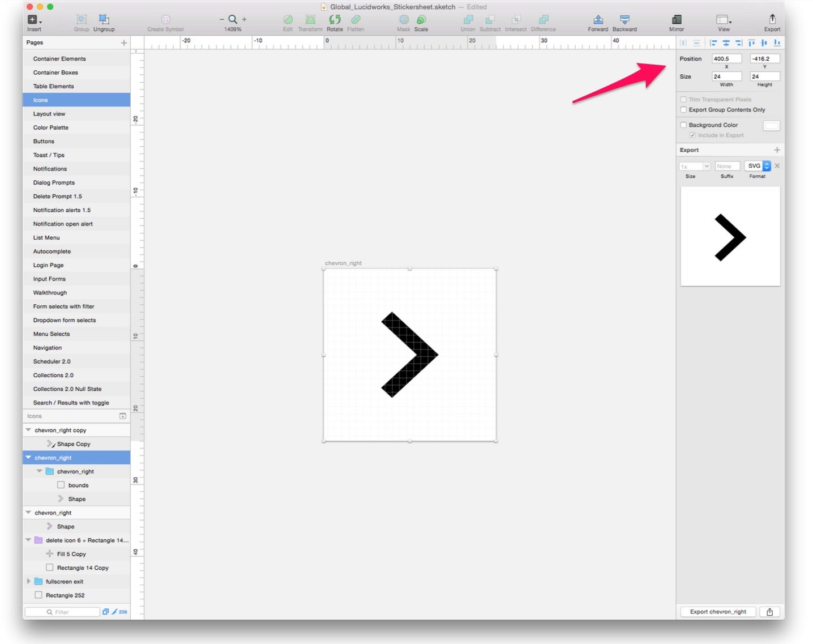813x644 pixels.
Task: Apply the Difference boolean operation
Action: (544, 20)
